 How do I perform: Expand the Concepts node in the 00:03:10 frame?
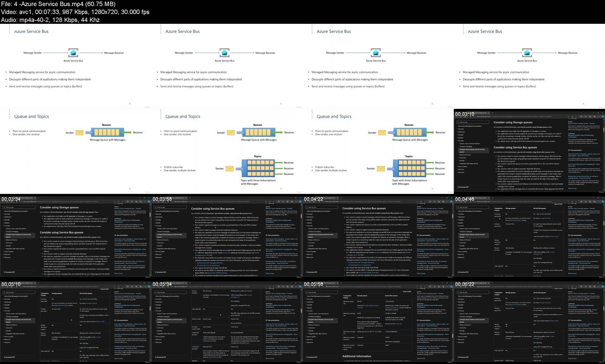(x=461, y=141)
